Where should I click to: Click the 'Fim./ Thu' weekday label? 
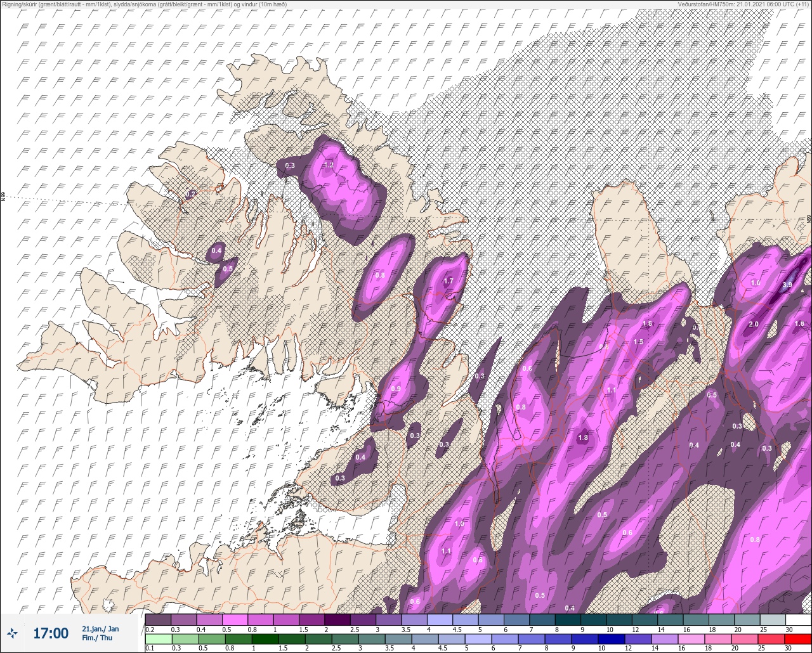[x=97, y=638]
